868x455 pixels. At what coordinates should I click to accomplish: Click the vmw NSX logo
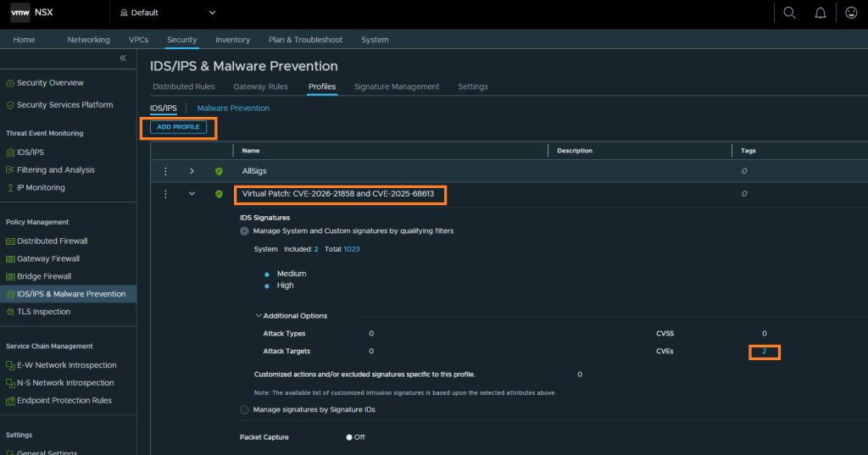point(32,12)
